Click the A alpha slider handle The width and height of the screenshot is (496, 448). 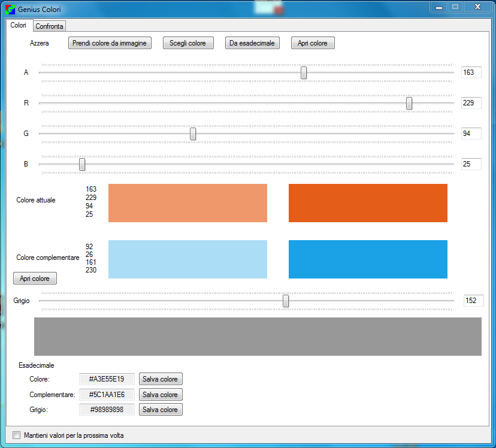[x=304, y=72]
